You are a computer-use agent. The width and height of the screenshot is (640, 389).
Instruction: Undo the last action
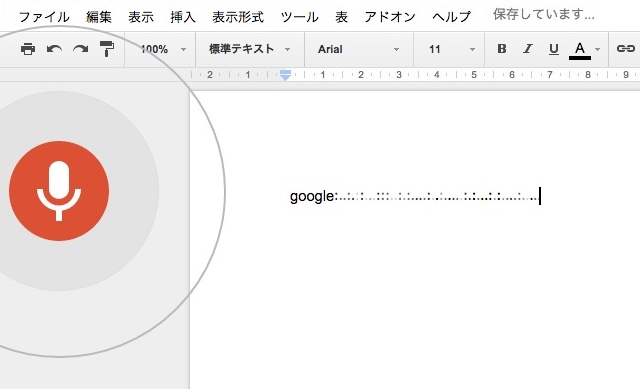pos(54,49)
